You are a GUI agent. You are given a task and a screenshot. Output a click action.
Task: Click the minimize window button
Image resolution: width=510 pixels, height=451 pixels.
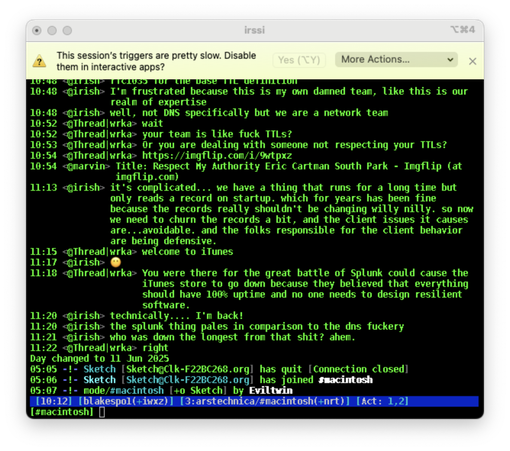[52, 31]
